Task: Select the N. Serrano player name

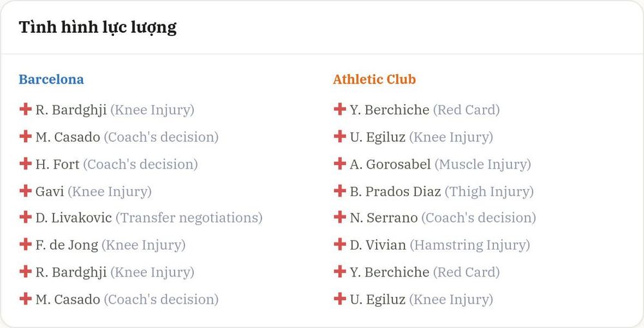Action: [x=384, y=218]
